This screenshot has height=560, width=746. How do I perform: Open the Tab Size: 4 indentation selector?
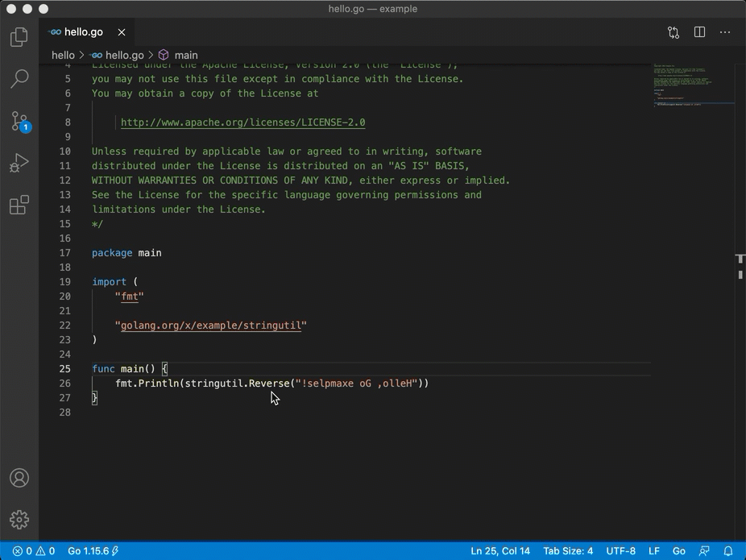[x=567, y=551]
